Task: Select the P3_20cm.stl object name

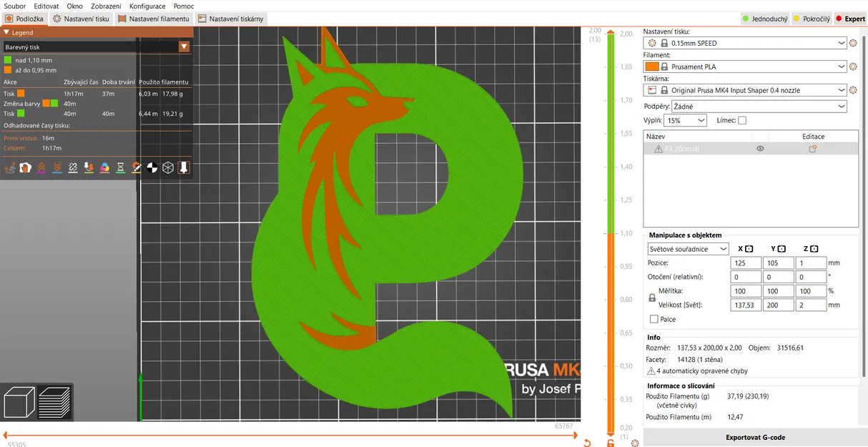Action: tap(681, 149)
